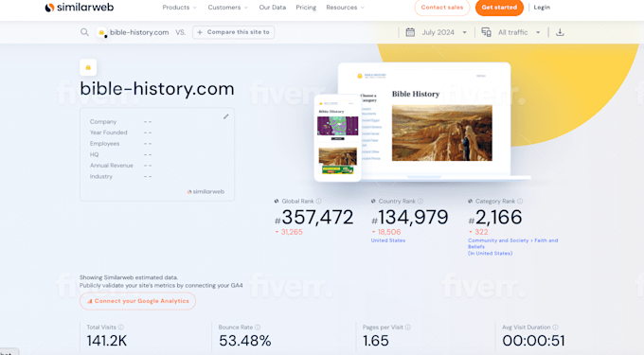644x355 pixels.
Task: Click the Bounce Rate info icon
Action: pyautogui.click(x=258, y=328)
